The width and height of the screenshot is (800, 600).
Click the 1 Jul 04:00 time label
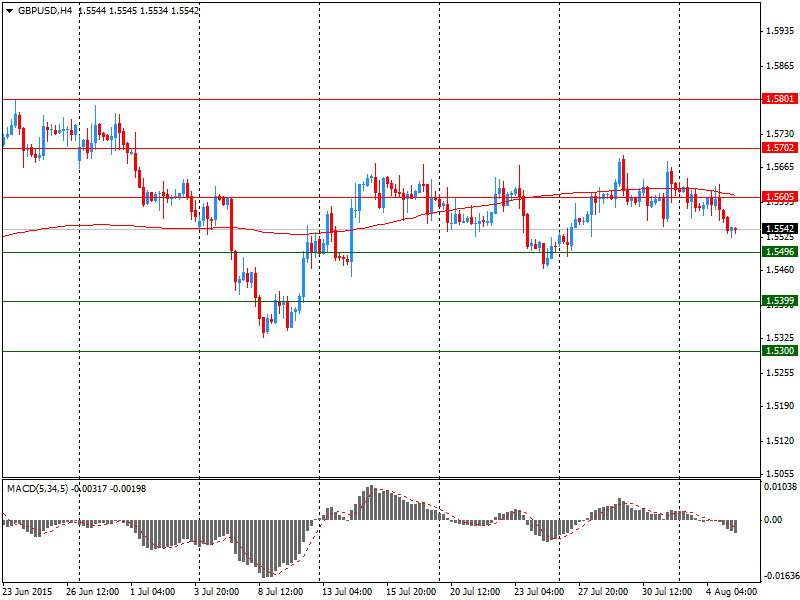tap(153, 592)
